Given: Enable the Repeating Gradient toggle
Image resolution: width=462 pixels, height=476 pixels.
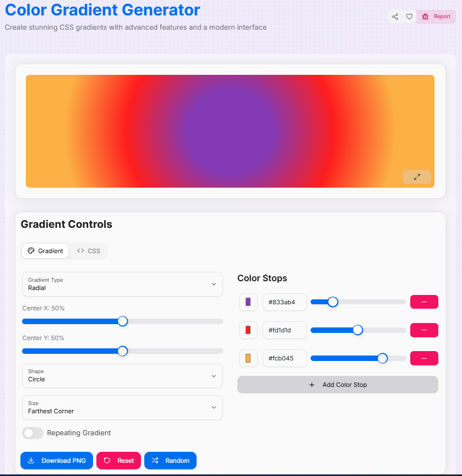Looking at the screenshot, I should point(32,433).
